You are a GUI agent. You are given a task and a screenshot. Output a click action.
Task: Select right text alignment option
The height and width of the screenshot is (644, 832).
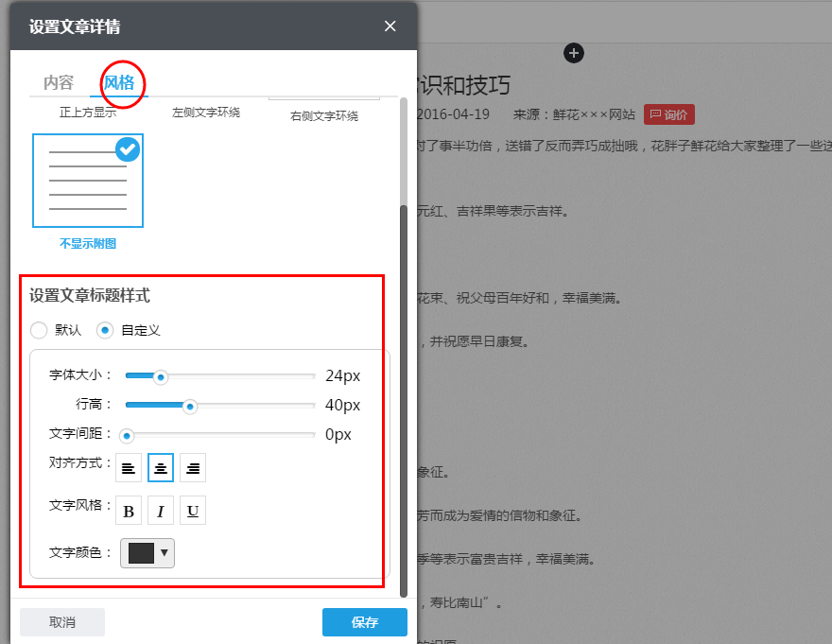coord(192,467)
